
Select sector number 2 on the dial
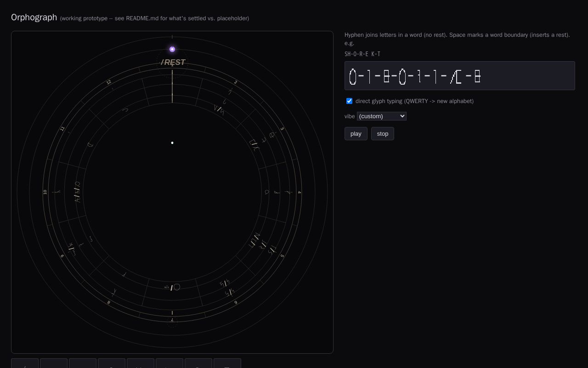pyautogui.click(x=236, y=82)
